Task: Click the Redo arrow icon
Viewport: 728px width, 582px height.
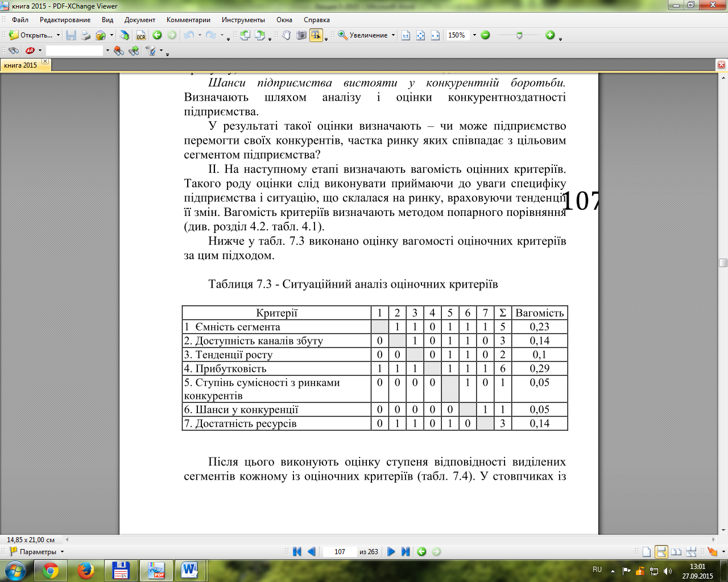Action: (210, 35)
